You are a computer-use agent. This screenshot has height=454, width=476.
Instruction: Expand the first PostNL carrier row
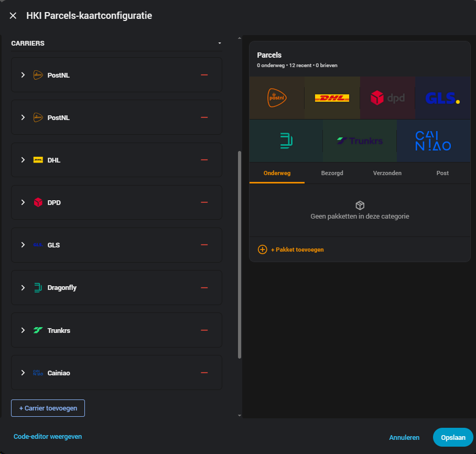pyautogui.click(x=23, y=75)
